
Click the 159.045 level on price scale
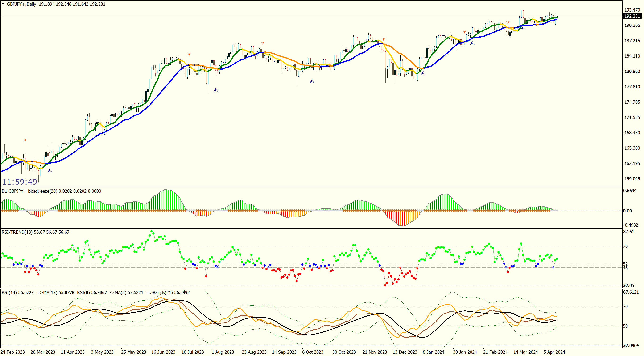pos(632,179)
